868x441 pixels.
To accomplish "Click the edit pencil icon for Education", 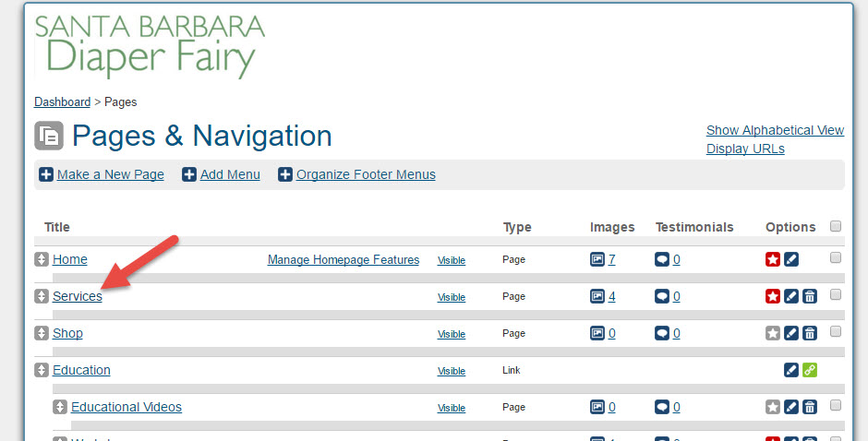I will pyautogui.click(x=791, y=370).
